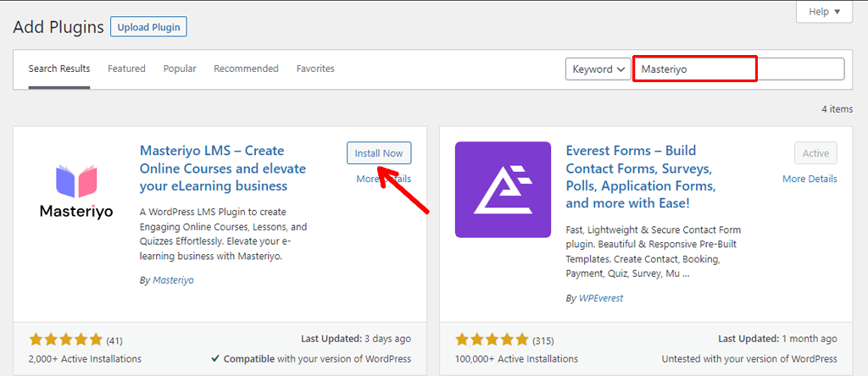Install Masteriyo LMS with Install Now
The width and height of the screenshot is (868, 376).
pyautogui.click(x=379, y=153)
